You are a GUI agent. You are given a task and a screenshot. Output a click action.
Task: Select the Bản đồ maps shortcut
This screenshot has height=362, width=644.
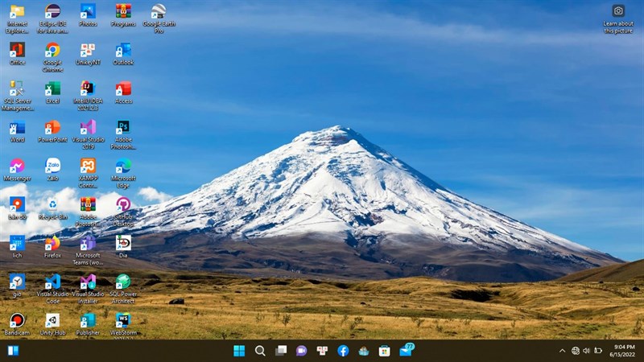point(17,208)
